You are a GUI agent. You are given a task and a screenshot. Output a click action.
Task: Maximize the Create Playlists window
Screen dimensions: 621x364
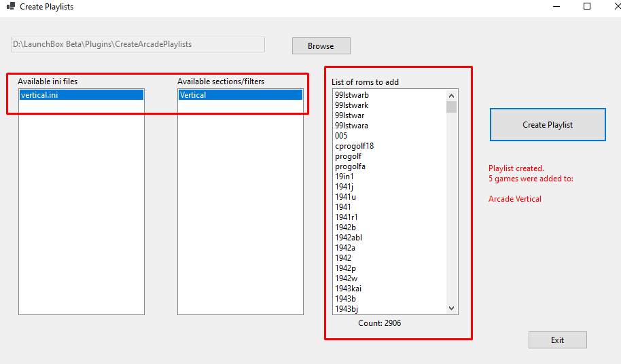click(587, 6)
